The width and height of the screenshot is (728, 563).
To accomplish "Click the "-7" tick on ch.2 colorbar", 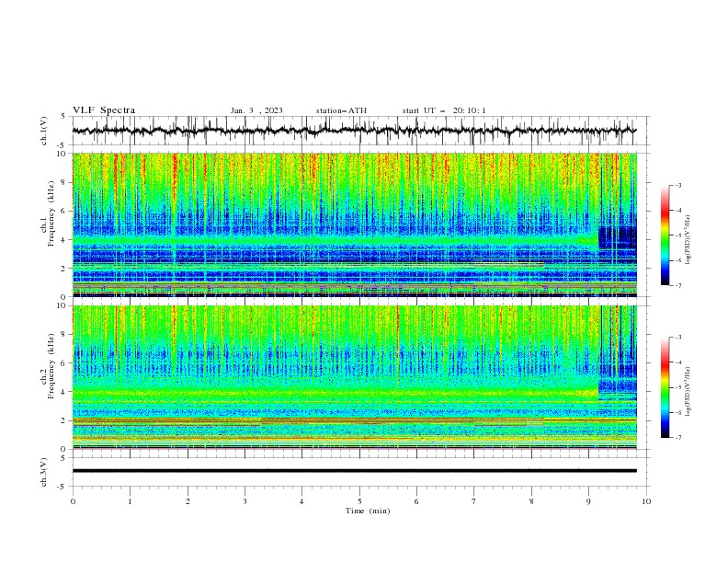I will (678, 437).
